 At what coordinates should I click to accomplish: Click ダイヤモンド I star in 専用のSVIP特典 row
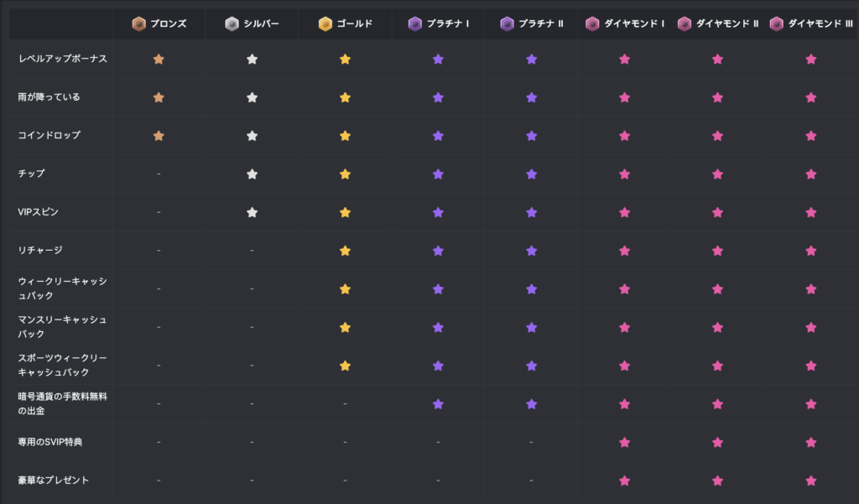[624, 443]
